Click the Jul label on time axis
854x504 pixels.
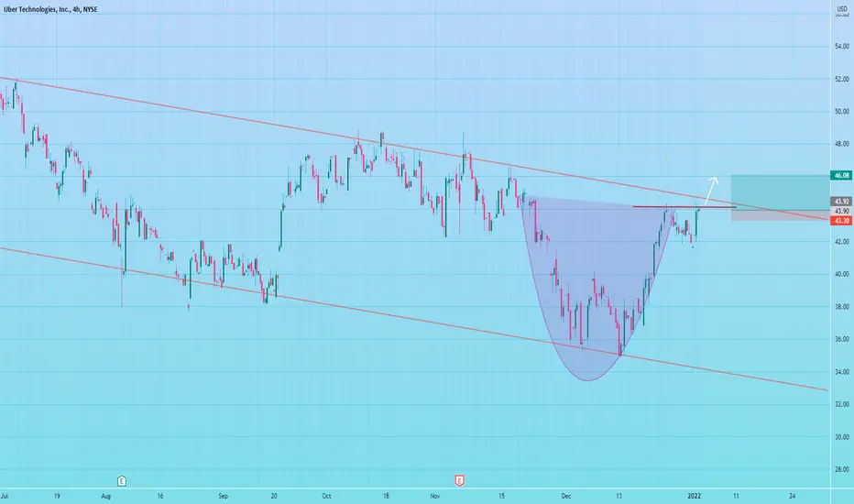[x=5, y=497]
